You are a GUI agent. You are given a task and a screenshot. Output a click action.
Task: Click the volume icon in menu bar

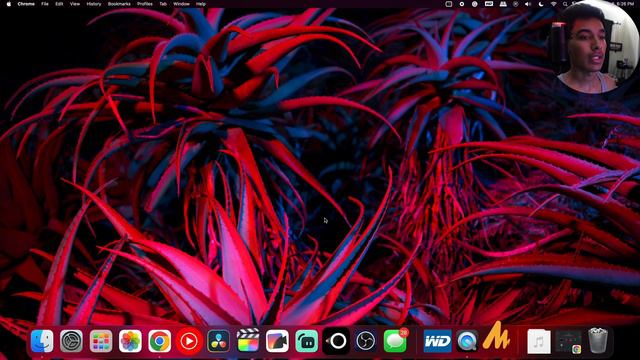(x=528, y=4)
